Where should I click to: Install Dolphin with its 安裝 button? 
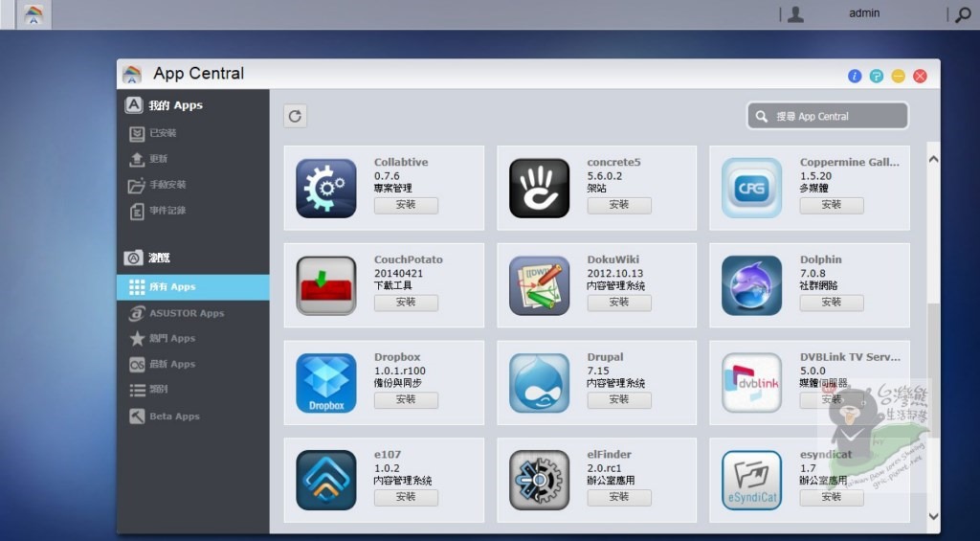tap(832, 303)
